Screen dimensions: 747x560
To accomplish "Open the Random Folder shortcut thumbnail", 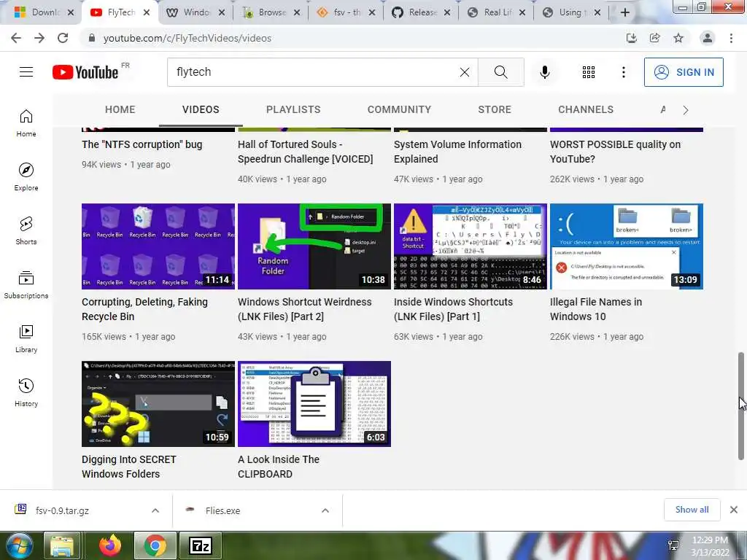I will 314,246.
